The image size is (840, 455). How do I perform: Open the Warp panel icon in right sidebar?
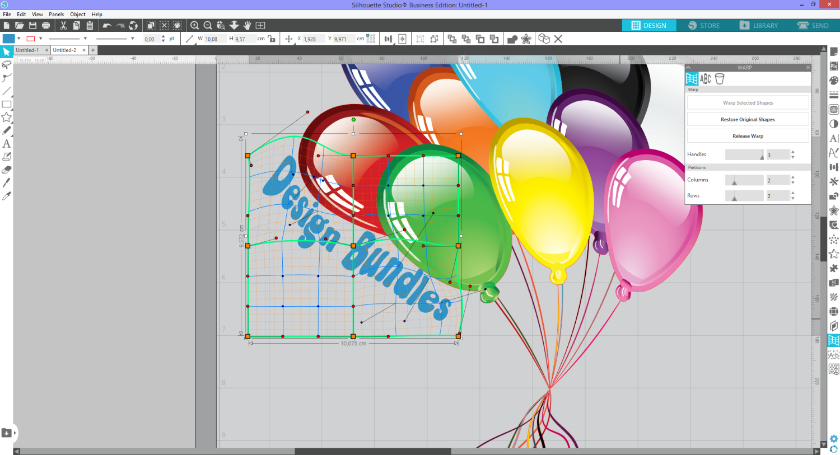(834, 340)
